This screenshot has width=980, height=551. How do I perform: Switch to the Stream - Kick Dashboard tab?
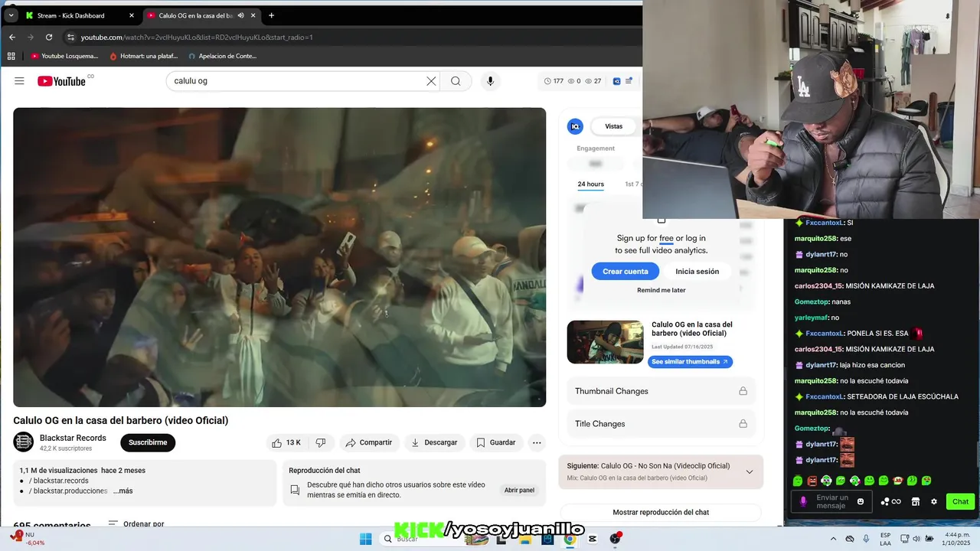pos(79,15)
